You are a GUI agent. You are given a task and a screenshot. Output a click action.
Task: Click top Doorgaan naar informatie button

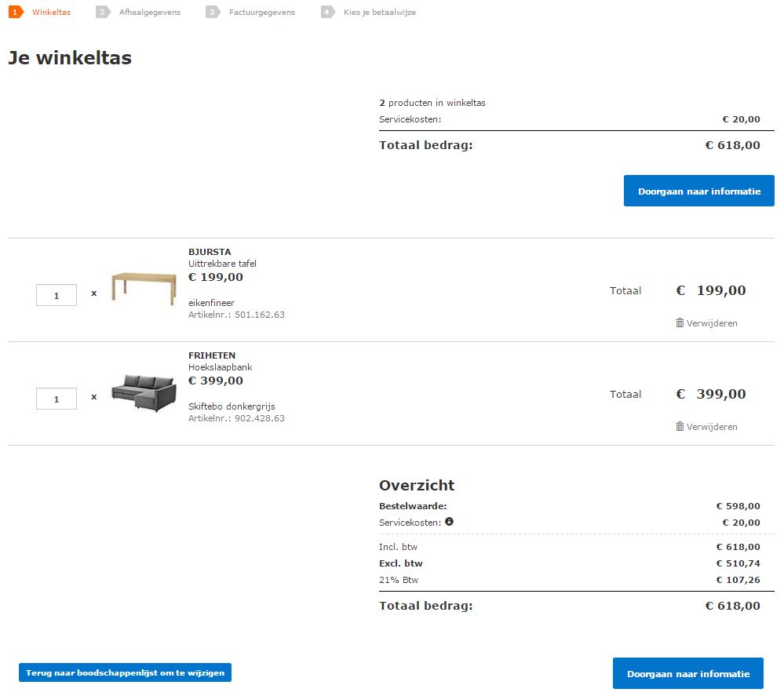699,191
